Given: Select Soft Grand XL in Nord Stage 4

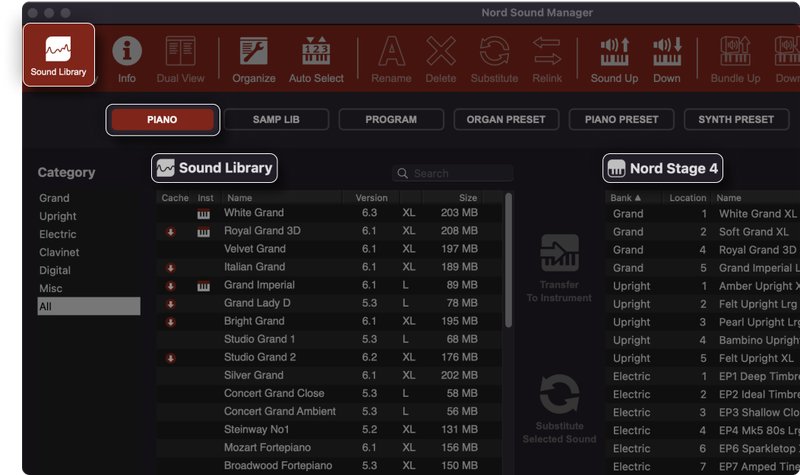Looking at the screenshot, I should click(703, 232).
